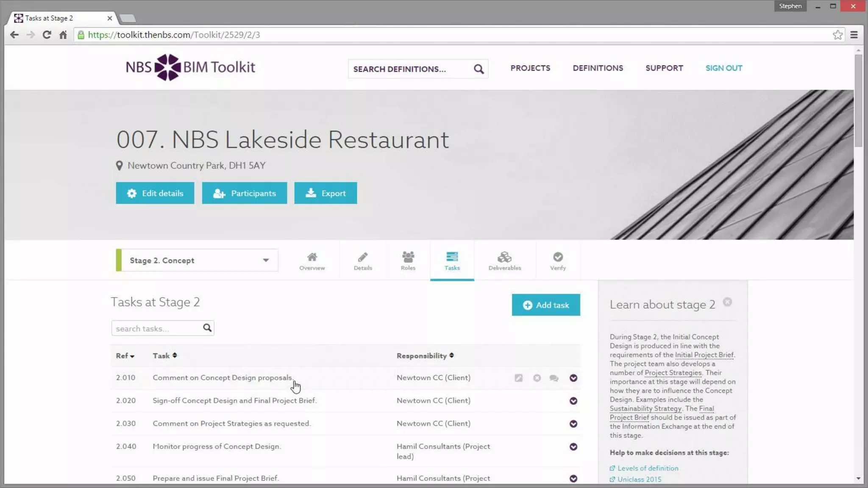Switch to the Deliverables tab

point(504,261)
